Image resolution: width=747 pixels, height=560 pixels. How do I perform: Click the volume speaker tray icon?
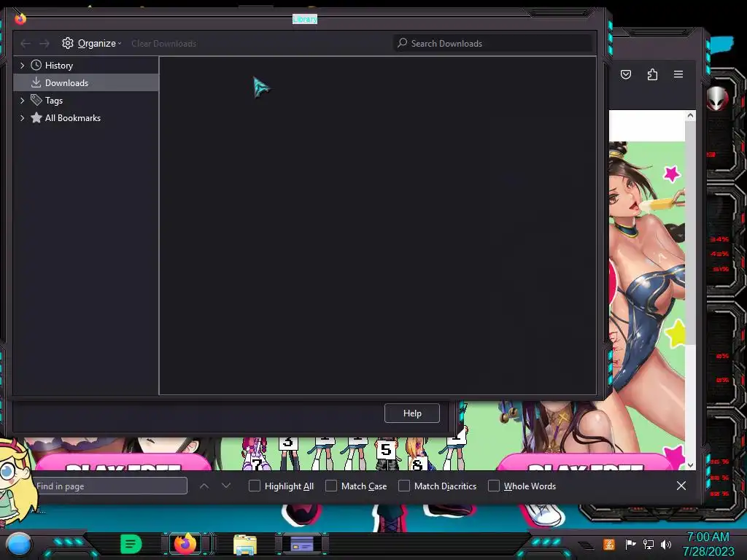(x=666, y=544)
